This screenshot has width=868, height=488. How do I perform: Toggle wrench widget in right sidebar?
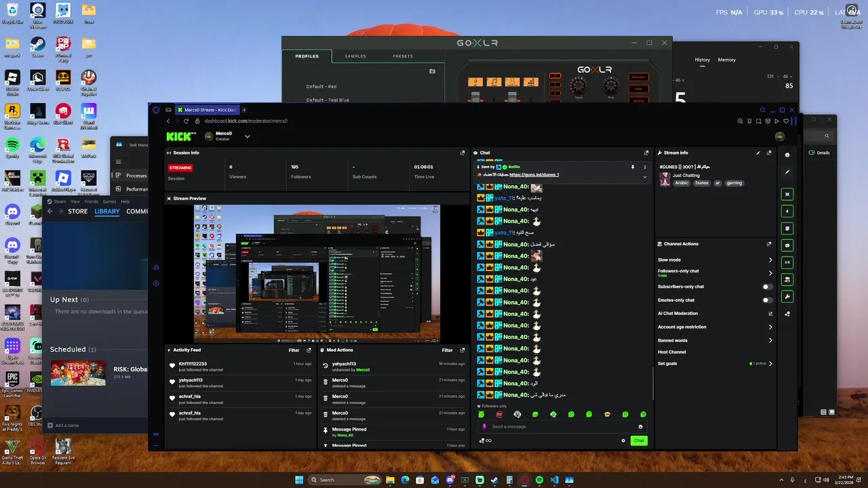pos(787,296)
